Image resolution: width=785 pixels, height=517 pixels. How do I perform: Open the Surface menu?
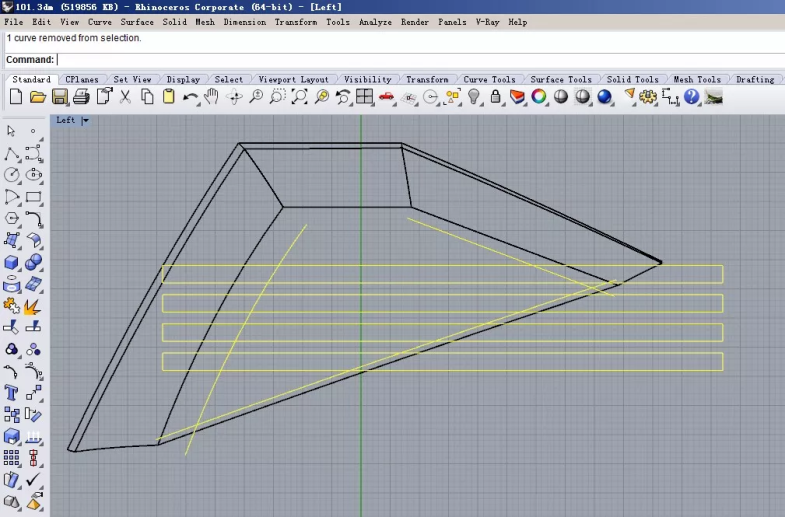tap(137, 22)
